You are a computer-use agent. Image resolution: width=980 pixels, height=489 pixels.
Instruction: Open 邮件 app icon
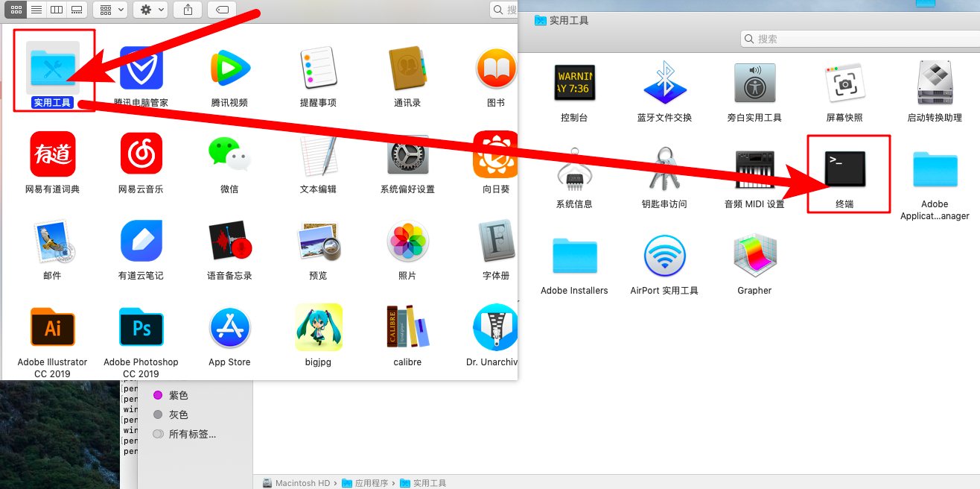click(52, 241)
